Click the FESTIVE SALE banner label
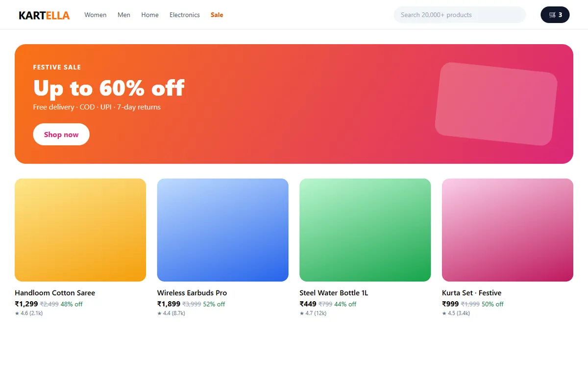This screenshot has height=368, width=588. tap(57, 67)
